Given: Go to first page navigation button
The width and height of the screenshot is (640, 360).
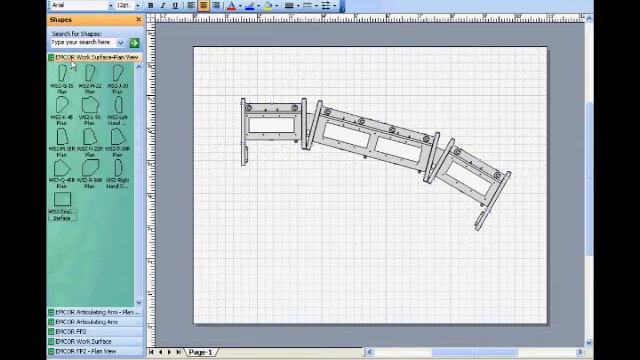Looking at the screenshot, I should click(x=151, y=352).
